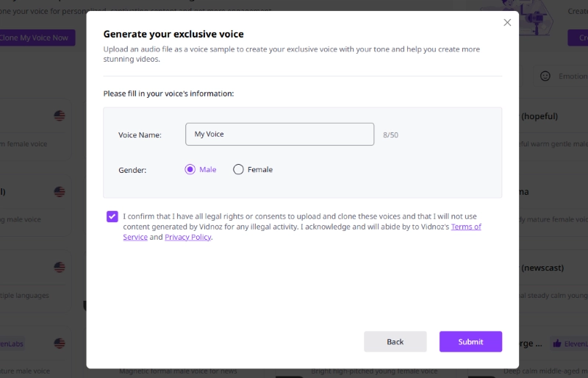Click the thumbs-up ElevenLabs badge on the right
588x378 pixels.
pos(570,343)
